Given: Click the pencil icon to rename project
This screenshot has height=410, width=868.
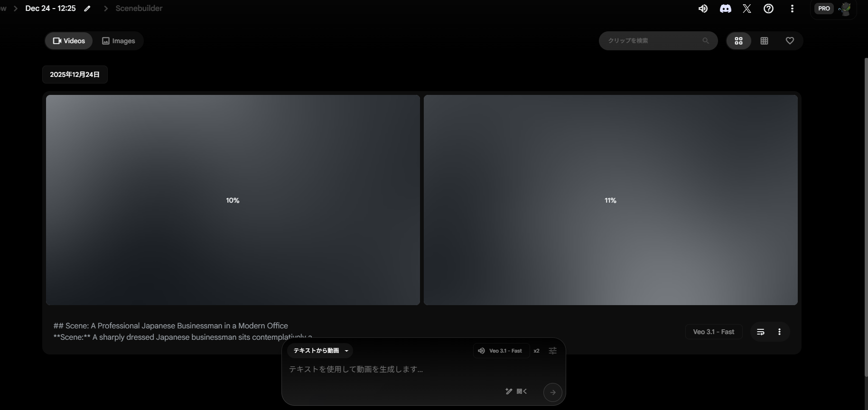Looking at the screenshot, I should (x=87, y=9).
